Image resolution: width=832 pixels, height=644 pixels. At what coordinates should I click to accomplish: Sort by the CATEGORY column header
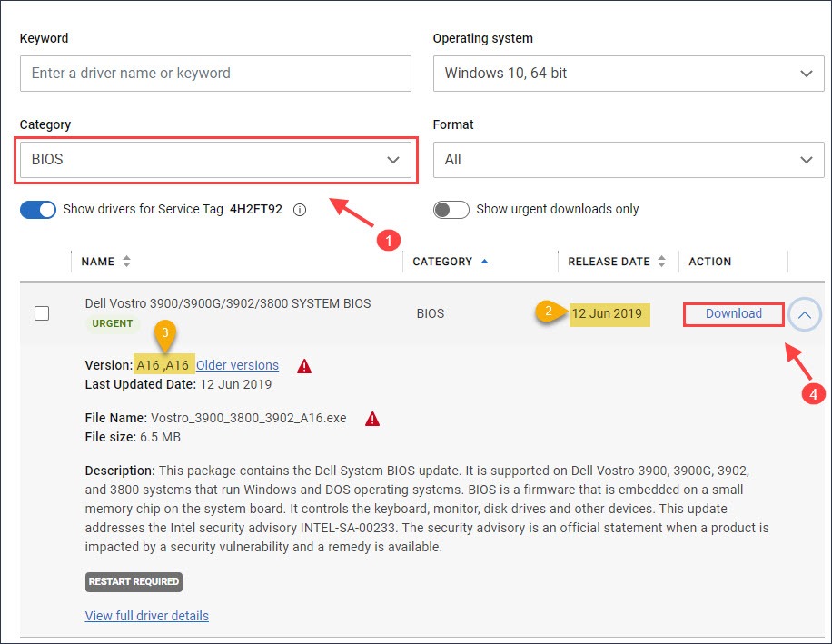pyautogui.click(x=451, y=262)
